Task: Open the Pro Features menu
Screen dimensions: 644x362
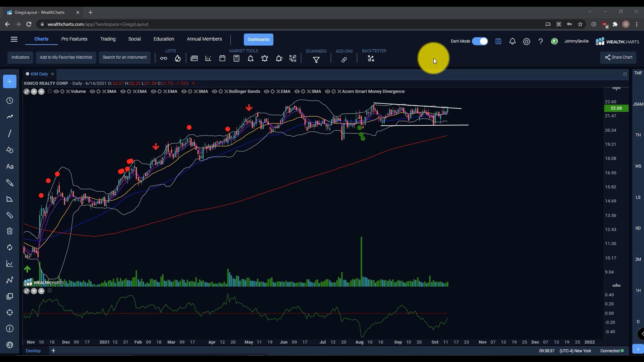Action: (x=74, y=39)
